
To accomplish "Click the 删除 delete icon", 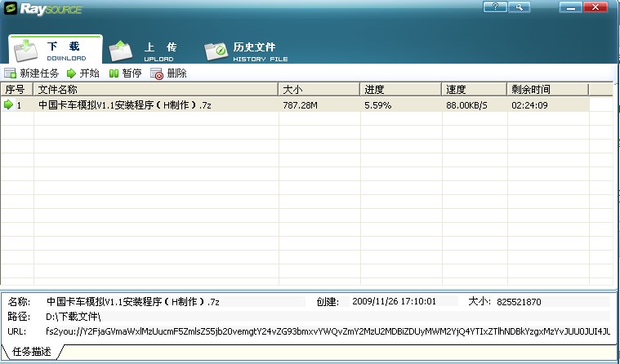I will [x=157, y=73].
